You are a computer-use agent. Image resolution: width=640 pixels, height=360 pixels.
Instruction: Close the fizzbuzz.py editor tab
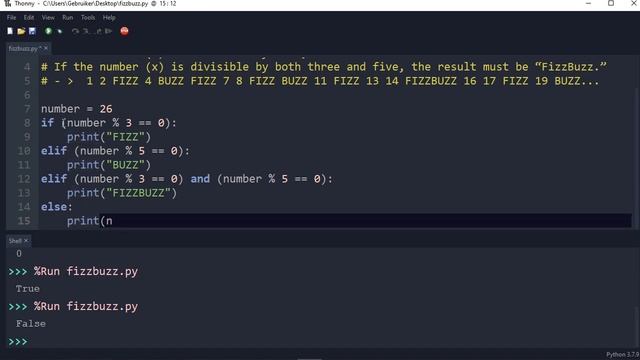click(46, 48)
